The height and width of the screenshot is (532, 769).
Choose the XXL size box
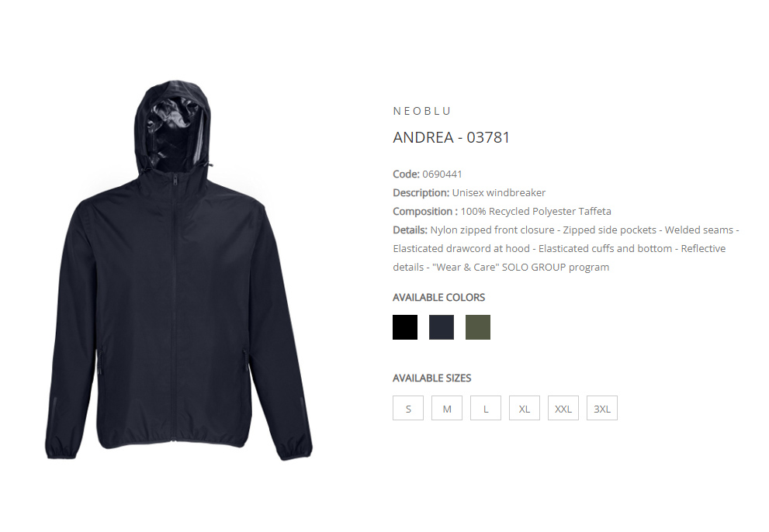[x=563, y=409]
